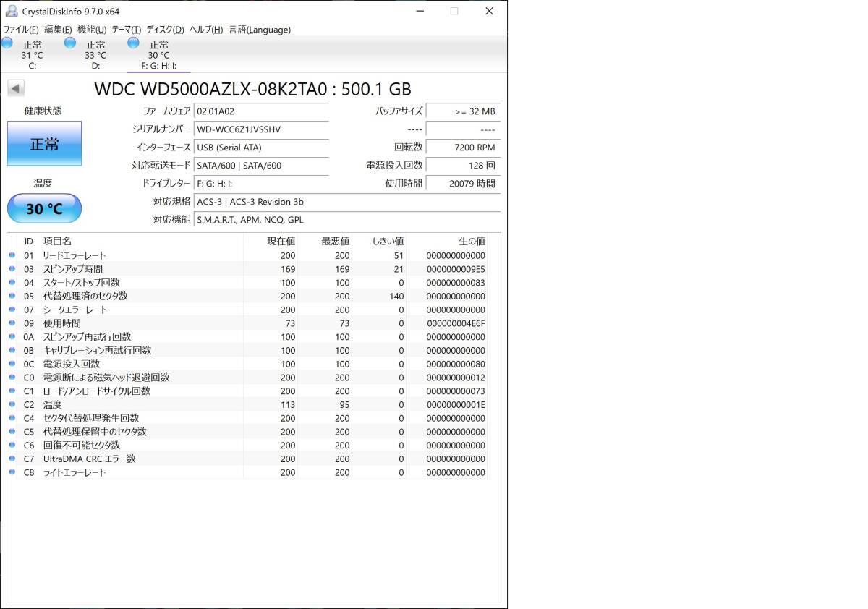Select the ライトエラーレート row
868x609 pixels.
247,472
